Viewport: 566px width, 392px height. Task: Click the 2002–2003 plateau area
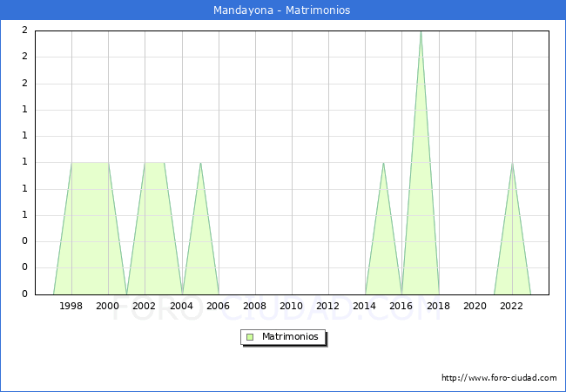(154, 228)
